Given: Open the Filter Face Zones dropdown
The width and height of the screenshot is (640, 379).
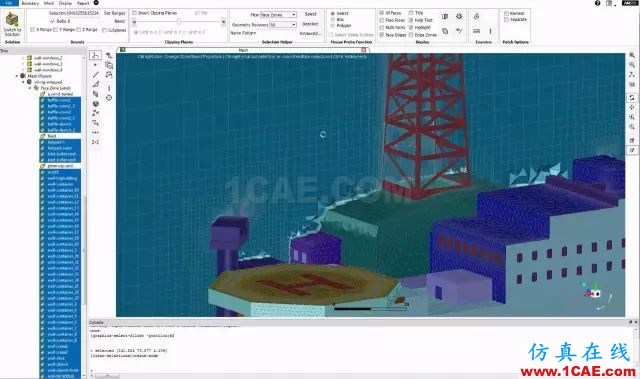Looking at the screenshot, I should point(278,14).
